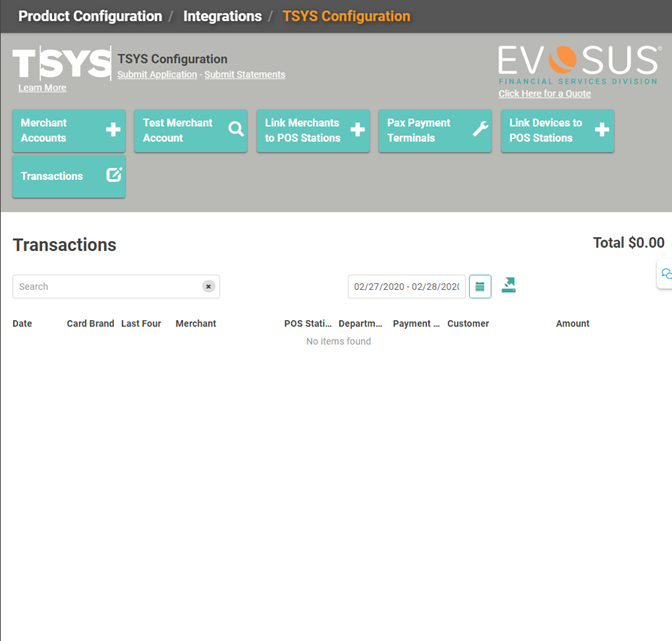Viewport: 672px width, 641px height.
Task: Sort by the Amount column header
Action: (x=572, y=324)
